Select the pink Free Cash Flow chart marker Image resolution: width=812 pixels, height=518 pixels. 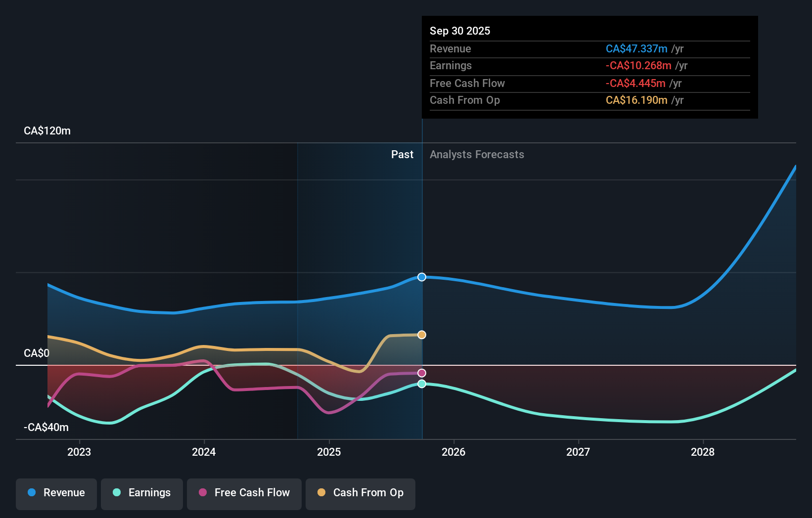pos(421,372)
